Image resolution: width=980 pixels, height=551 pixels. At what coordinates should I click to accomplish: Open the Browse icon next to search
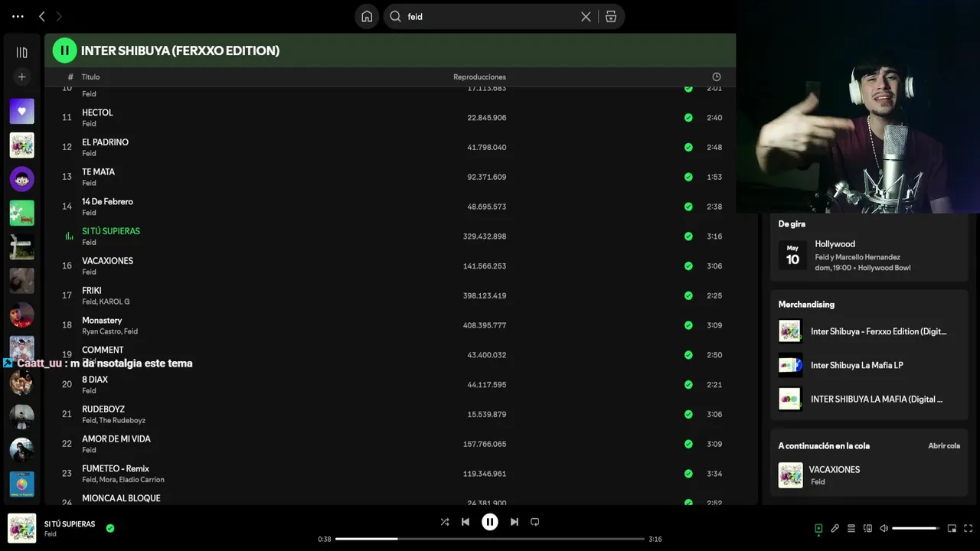[610, 16]
